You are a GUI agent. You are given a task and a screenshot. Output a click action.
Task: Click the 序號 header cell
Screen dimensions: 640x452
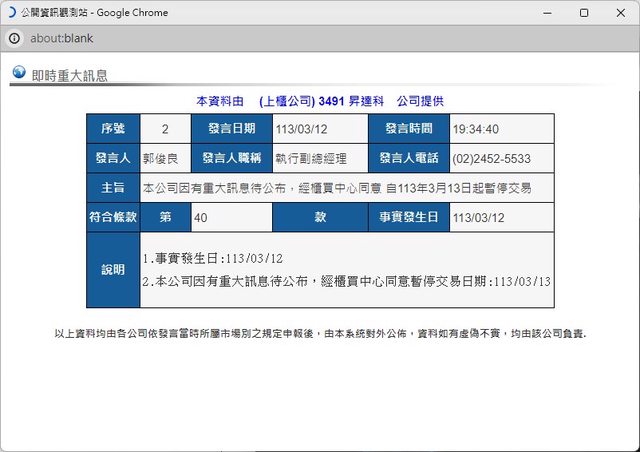113,129
